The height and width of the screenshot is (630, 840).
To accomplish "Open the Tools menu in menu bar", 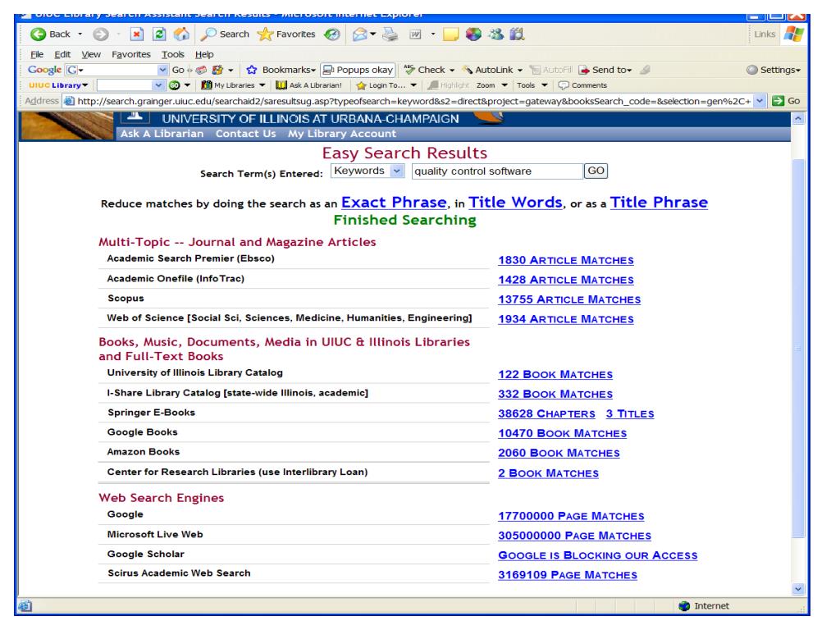I will tap(172, 54).
